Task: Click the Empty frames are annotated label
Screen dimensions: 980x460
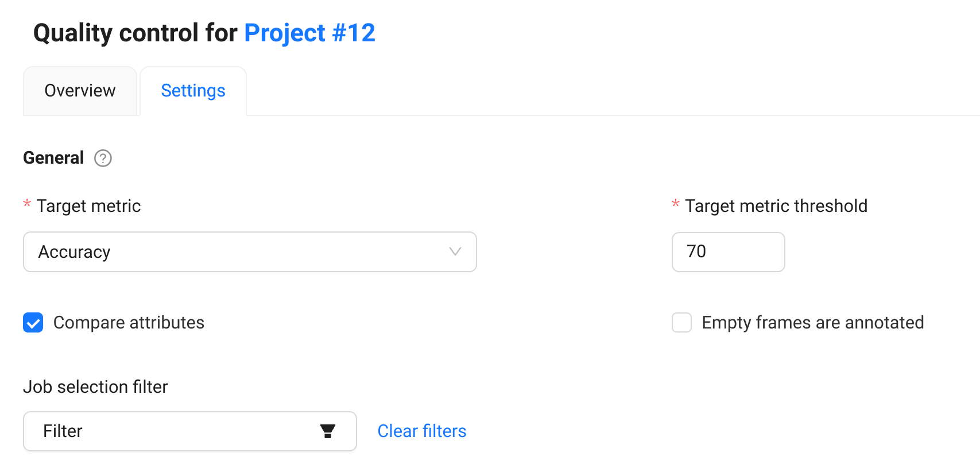Action: 812,323
